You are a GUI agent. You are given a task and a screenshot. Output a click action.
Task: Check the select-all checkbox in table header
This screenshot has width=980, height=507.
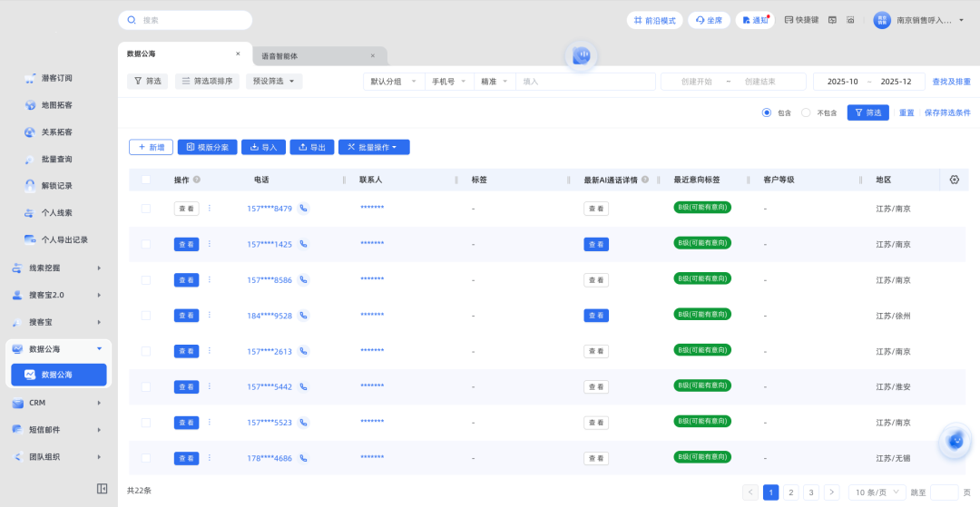146,180
